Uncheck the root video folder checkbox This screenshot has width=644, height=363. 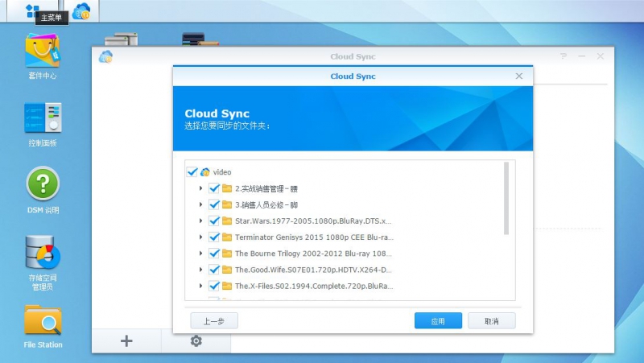192,172
